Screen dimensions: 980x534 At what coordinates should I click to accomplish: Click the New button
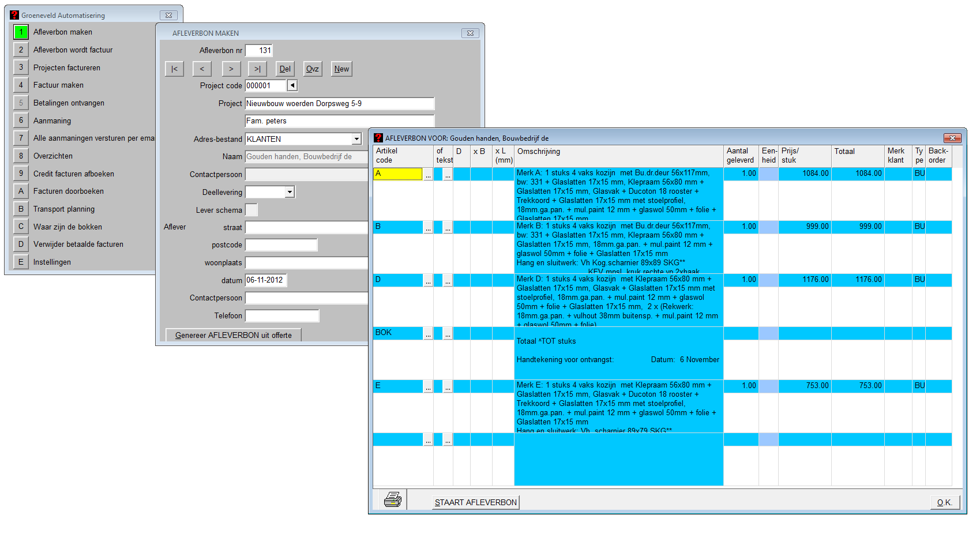click(x=341, y=69)
